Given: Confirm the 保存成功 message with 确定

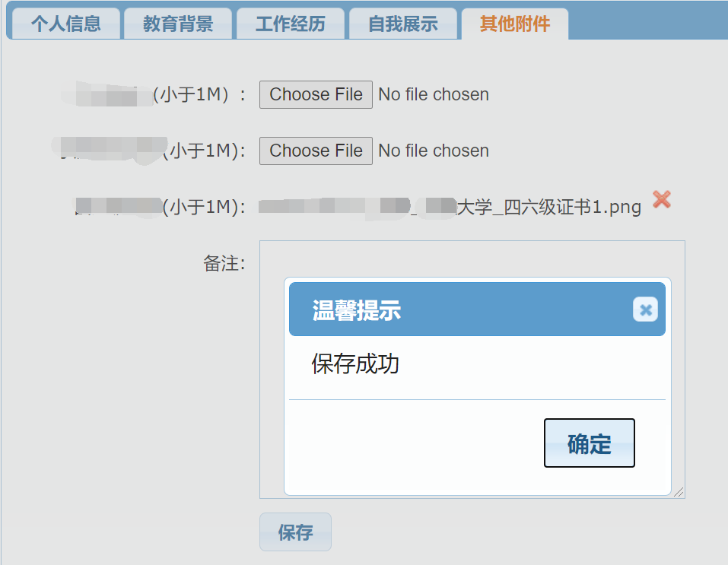Looking at the screenshot, I should click(x=590, y=443).
